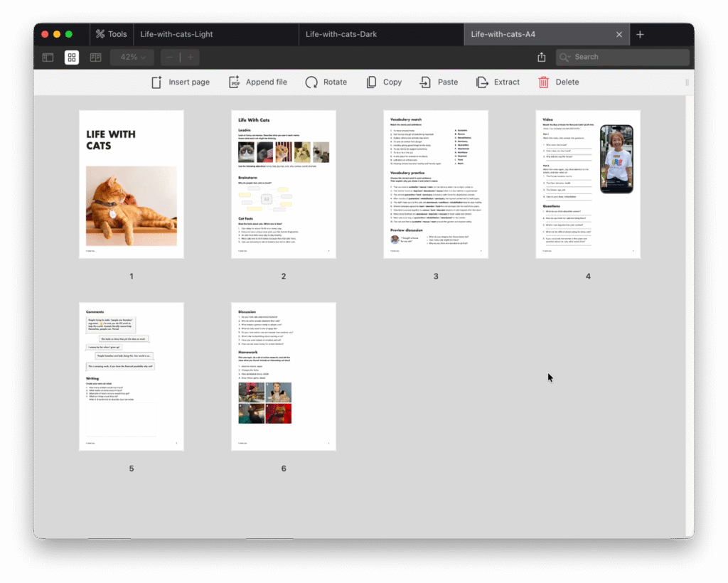Click the Rotate arrow icon
Viewport: 728px width, 583px height.
tap(311, 82)
